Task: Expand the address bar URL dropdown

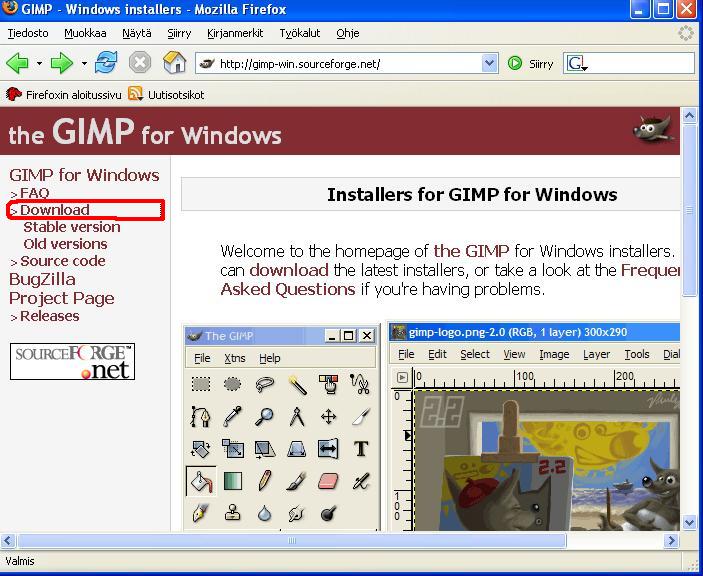Action: pyautogui.click(x=489, y=63)
